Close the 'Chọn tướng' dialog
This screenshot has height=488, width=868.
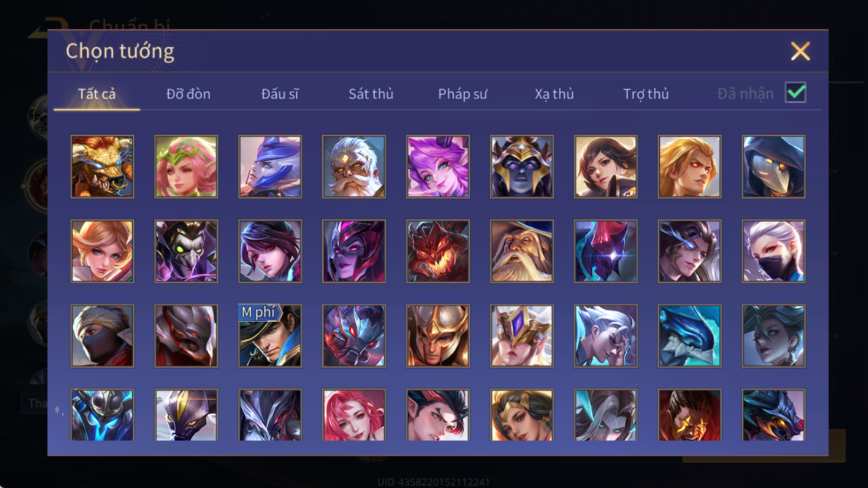tap(800, 51)
